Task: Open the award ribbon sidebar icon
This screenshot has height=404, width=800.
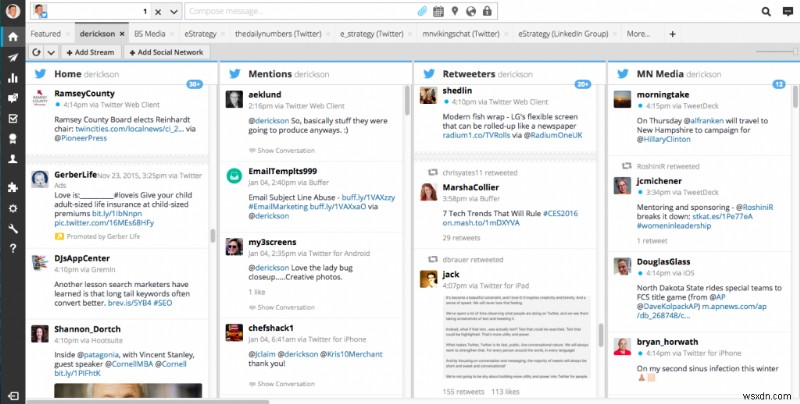Action: (13, 139)
